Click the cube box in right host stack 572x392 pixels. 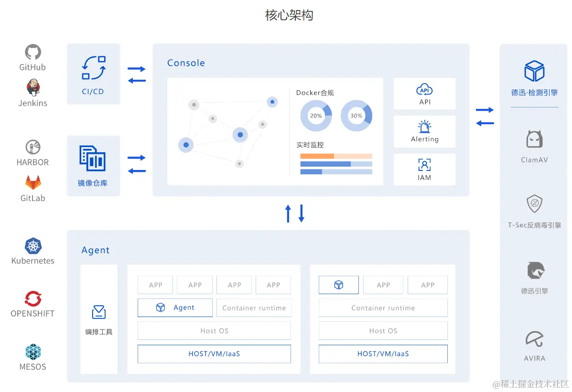click(x=338, y=285)
